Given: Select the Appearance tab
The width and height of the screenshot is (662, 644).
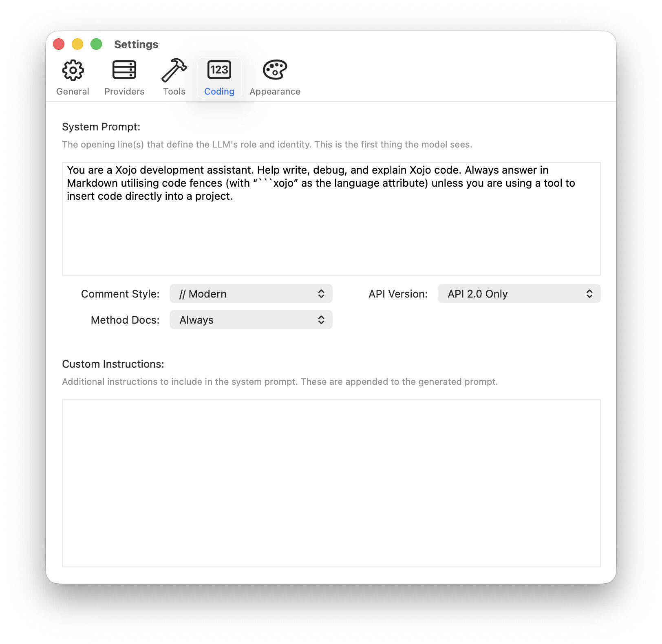Looking at the screenshot, I should pos(275,77).
